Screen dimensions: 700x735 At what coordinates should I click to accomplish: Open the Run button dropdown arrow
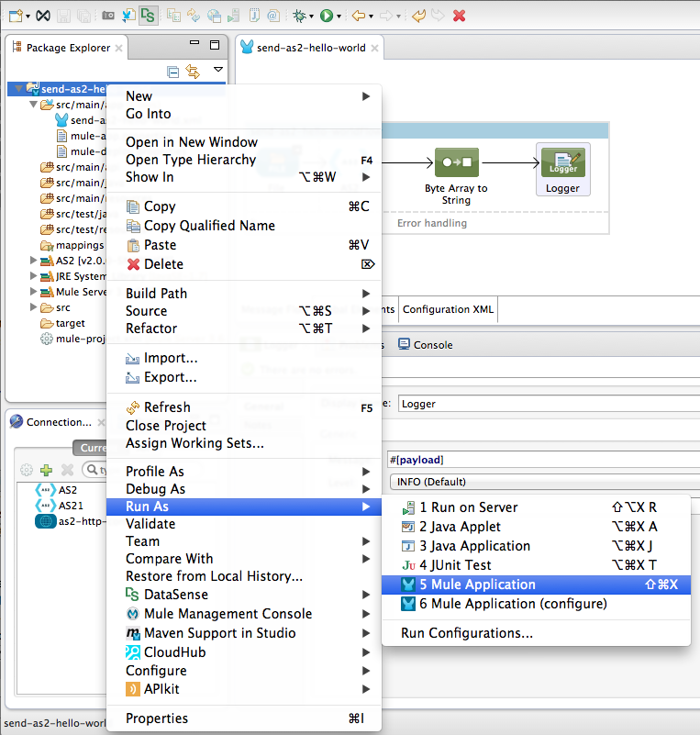tap(339, 16)
